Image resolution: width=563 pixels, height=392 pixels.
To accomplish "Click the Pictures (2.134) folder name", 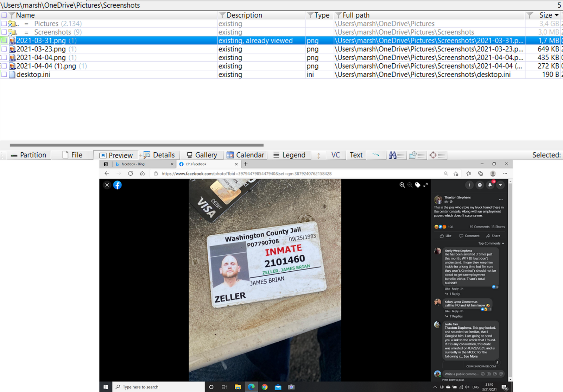I will click(x=58, y=24).
